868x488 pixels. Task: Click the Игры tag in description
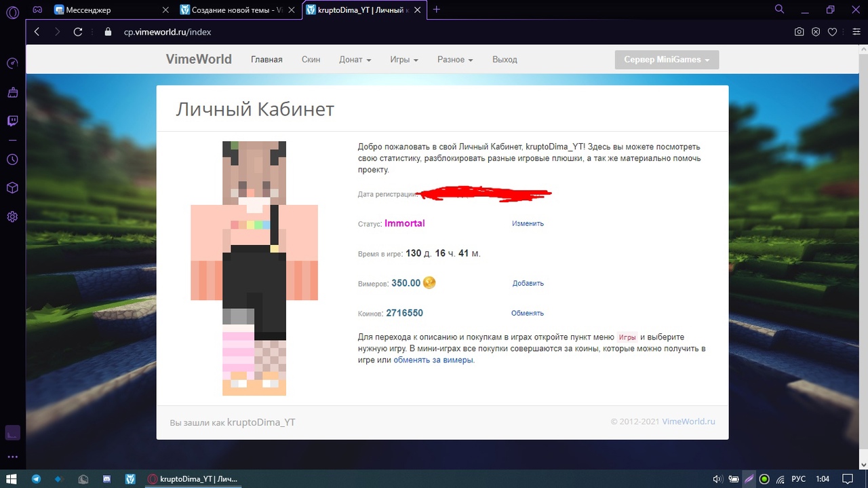click(627, 337)
